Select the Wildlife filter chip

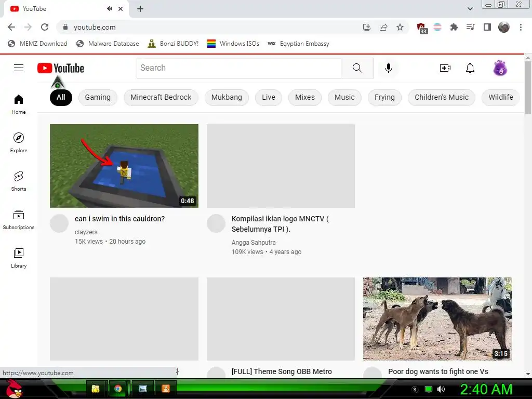click(x=500, y=97)
